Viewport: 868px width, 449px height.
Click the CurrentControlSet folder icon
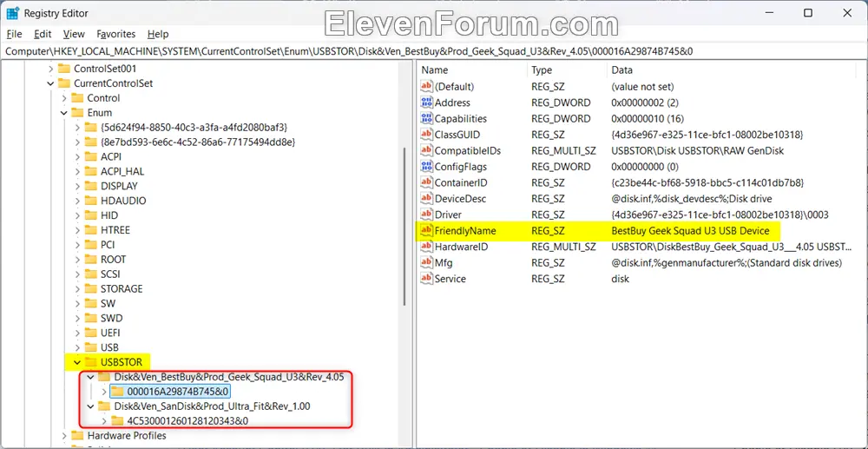click(64, 83)
